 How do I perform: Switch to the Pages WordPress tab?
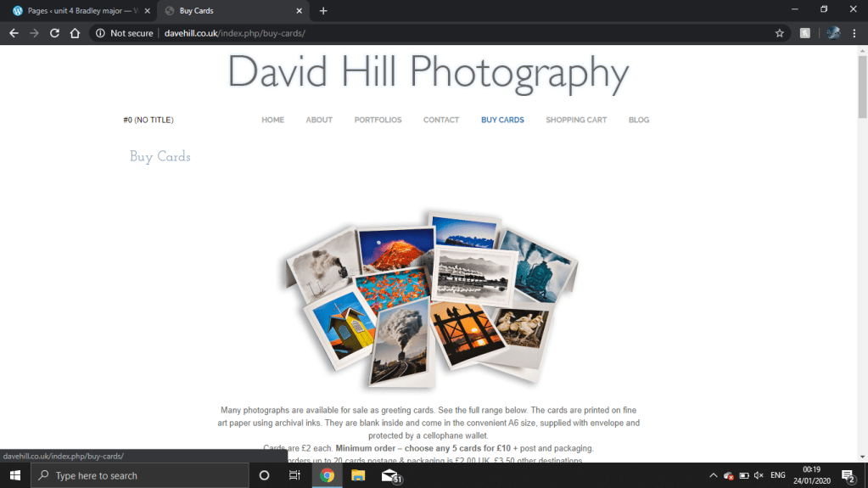pos(81,11)
